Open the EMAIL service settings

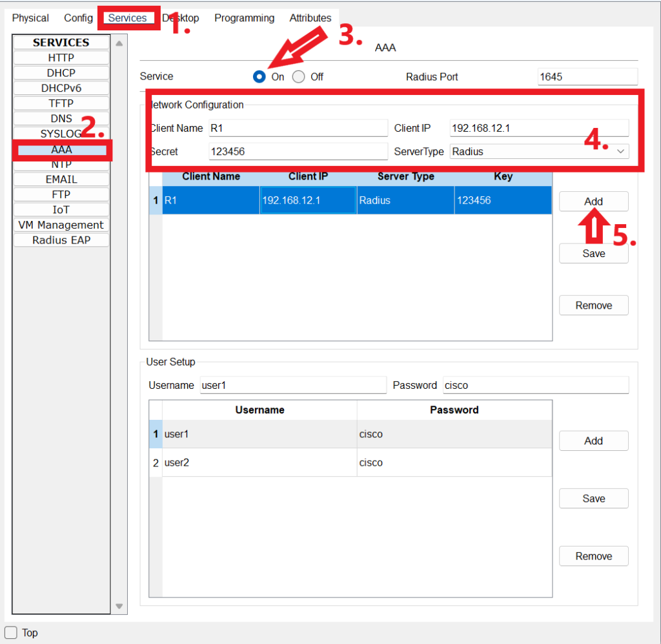tap(61, 180)
